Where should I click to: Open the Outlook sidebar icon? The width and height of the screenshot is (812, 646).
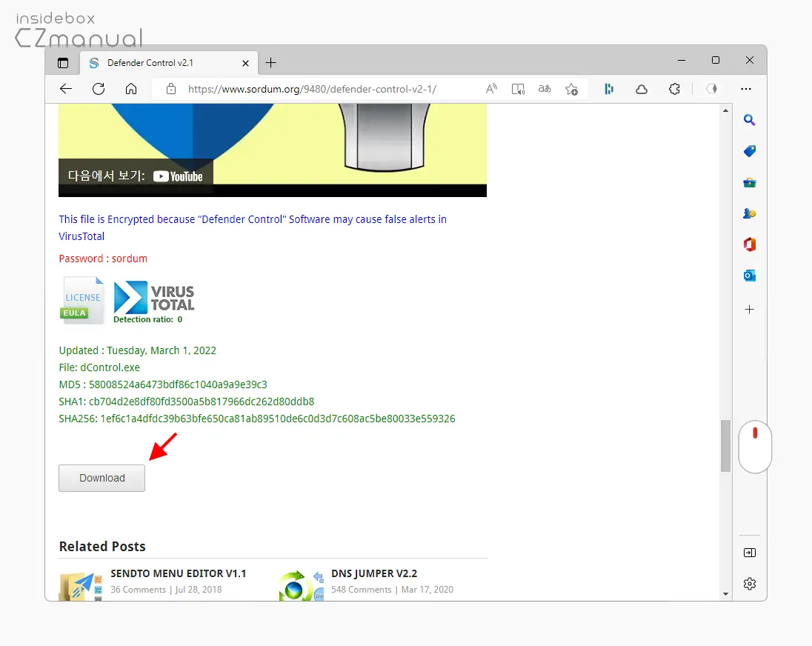(x=749, y=276)
